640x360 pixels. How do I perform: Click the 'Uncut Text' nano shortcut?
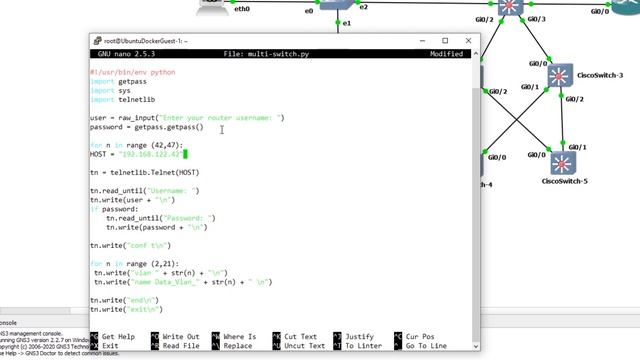tap(299, 346)
